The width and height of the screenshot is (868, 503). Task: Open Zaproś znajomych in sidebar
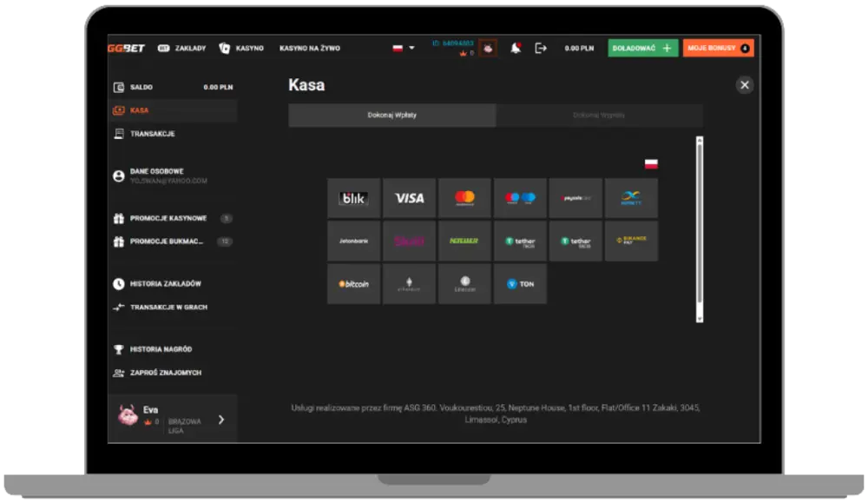(173, 373)
